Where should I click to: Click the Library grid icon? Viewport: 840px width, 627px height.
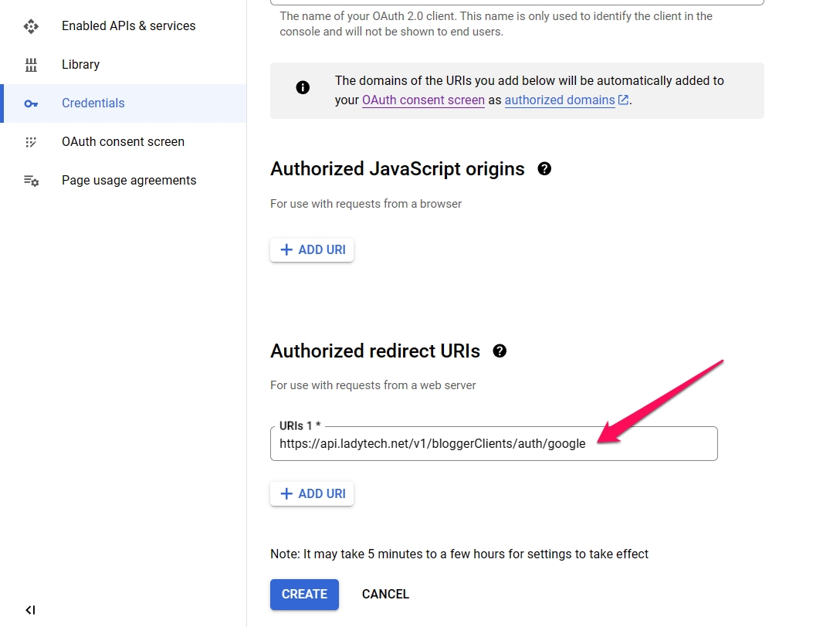pos(31,65)
